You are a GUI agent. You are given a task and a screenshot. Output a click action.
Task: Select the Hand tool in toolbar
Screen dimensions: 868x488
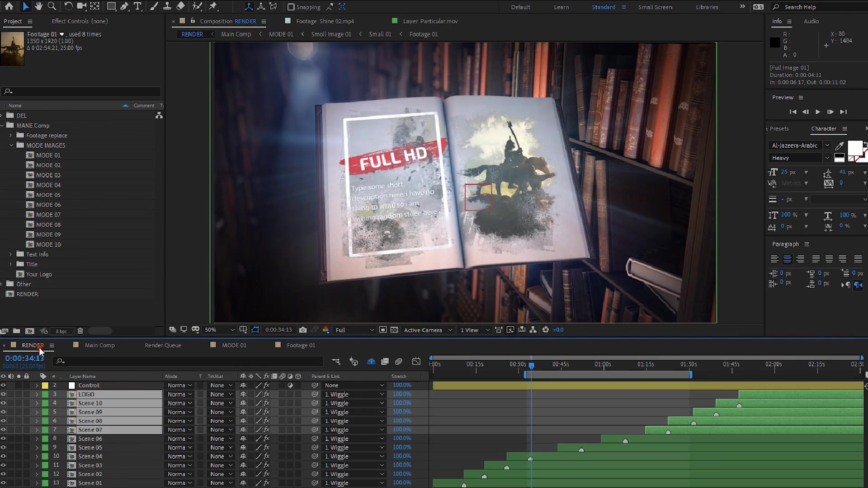[x=38, y=6]
